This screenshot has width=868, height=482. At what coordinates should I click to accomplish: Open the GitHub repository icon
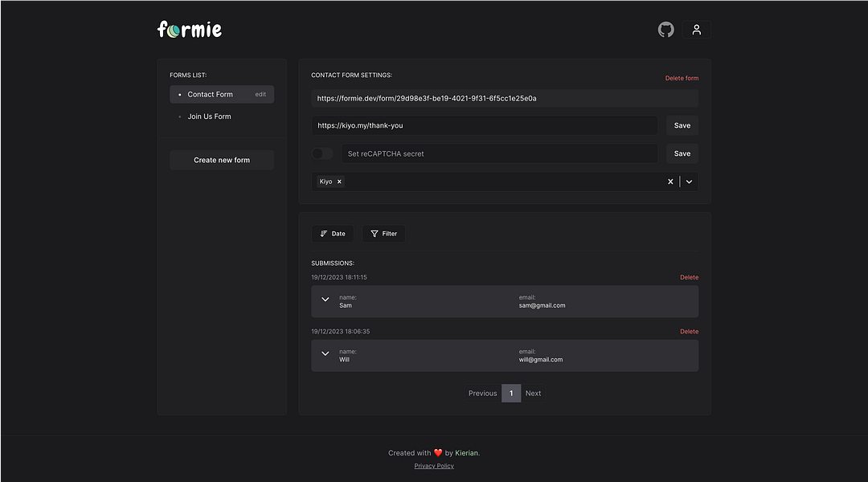(x=666, y=30)
